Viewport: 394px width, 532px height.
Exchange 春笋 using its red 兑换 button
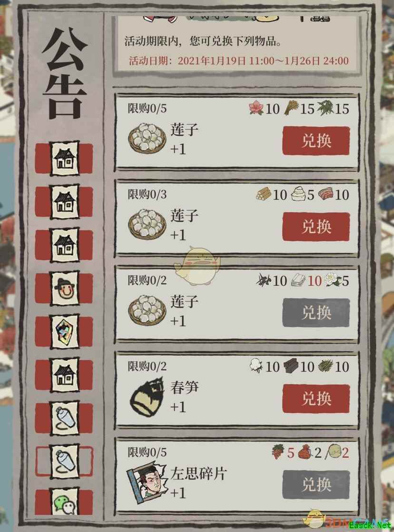coord(316,398)
